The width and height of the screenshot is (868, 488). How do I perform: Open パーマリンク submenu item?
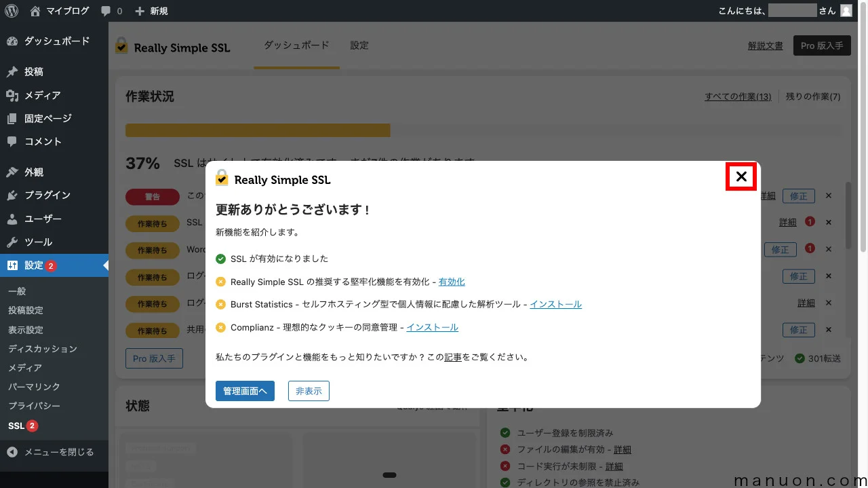34,387
